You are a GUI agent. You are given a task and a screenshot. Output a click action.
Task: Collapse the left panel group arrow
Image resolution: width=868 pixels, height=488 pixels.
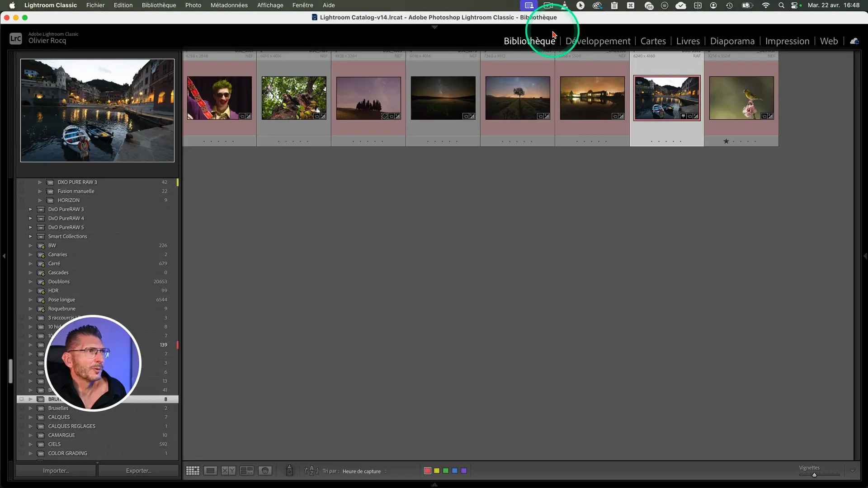4,256
